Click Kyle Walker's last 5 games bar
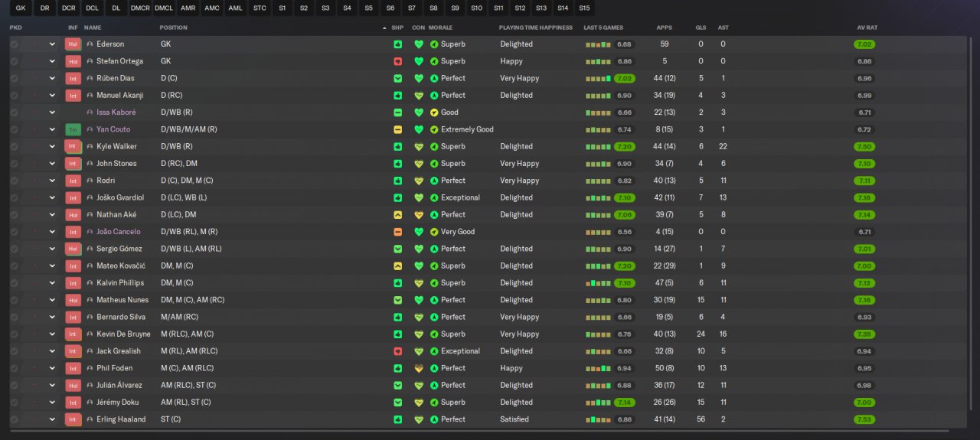 [599, 146]
